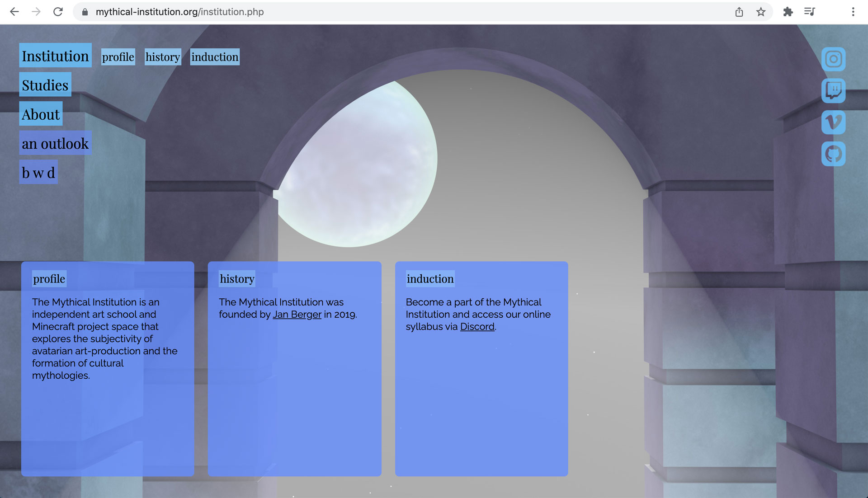Viewport: 868px width, 498px height.
Task: Open the GitHub social icon
Action: (833, 154)
